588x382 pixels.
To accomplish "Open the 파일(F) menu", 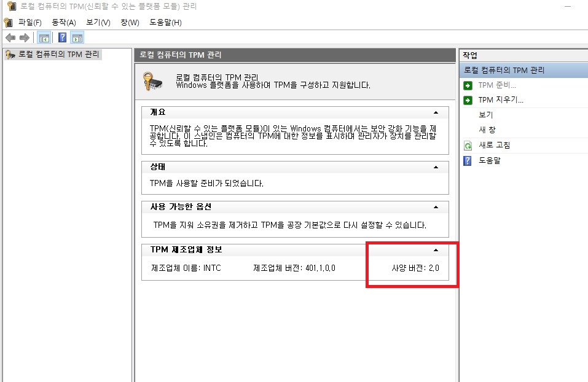I will [x=29, y=23].
